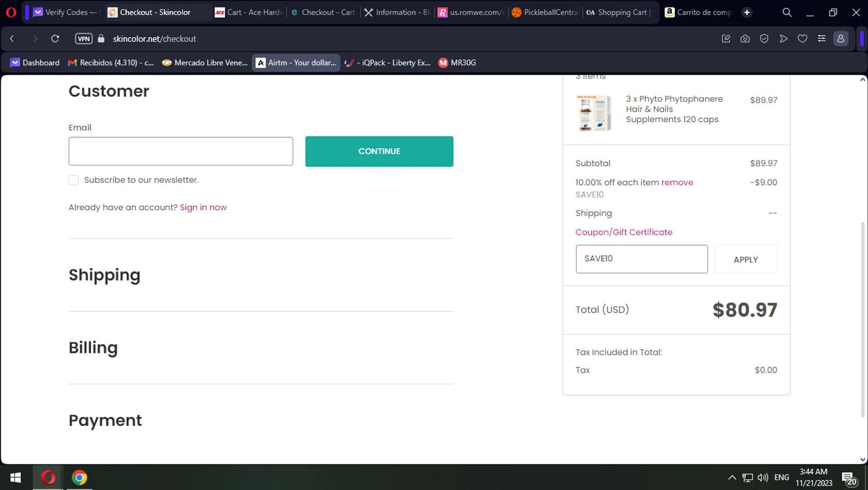This screenshot has height=490, width=868.
Task: Open the volume control tray icon
Action: [x=763, y=477]
